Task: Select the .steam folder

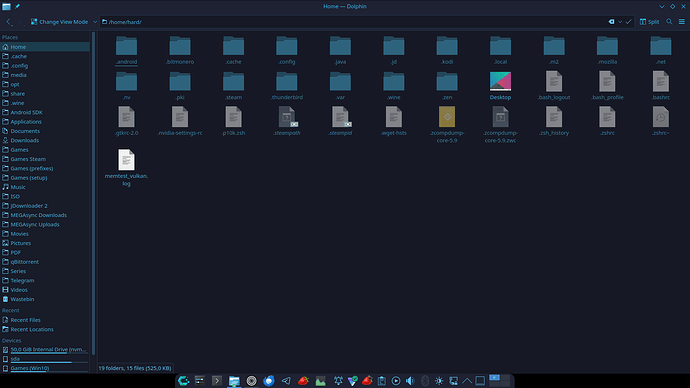Action: click(x=233, y=86)
